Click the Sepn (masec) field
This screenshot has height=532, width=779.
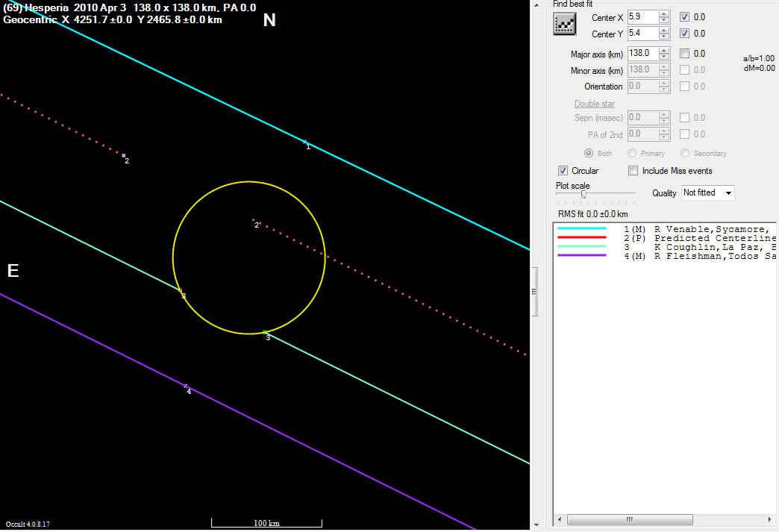643,117
